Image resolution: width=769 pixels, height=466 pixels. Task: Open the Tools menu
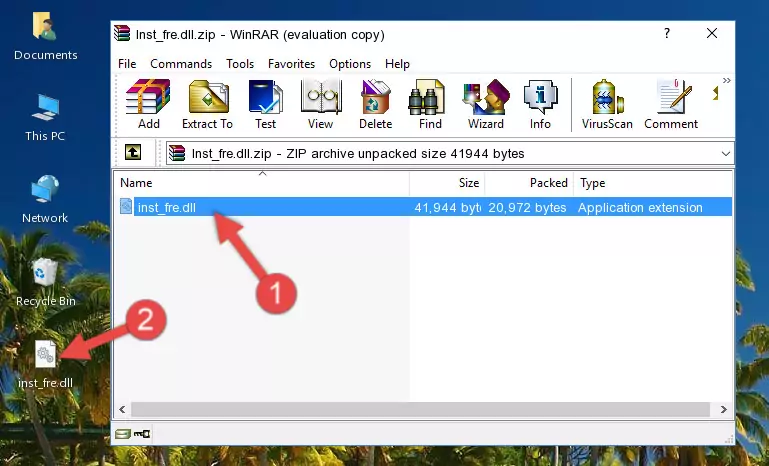(240, 64)
